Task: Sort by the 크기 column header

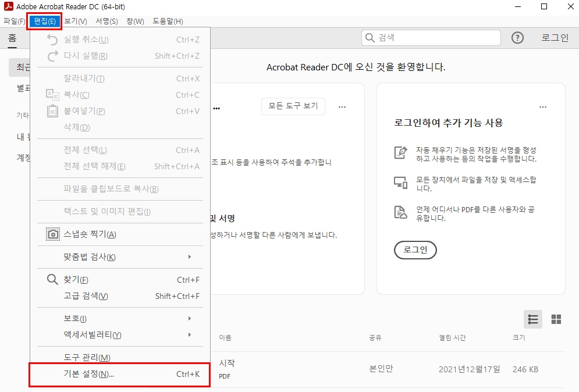Action: click(519, 338)
